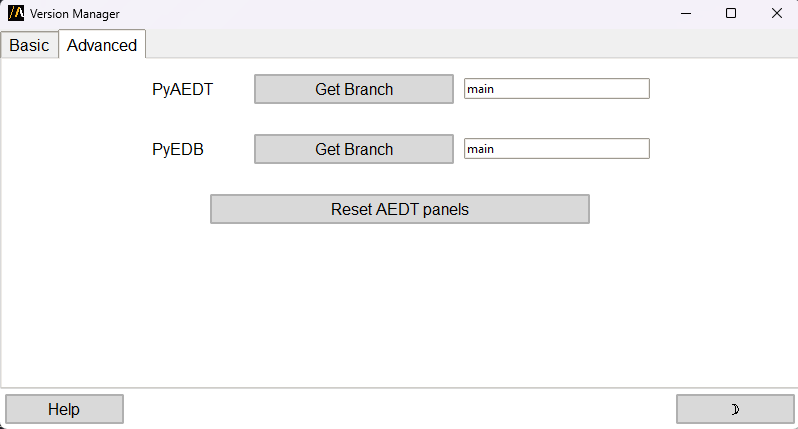Reset AEDT panels
This screenshot has width=798, height=429.
[399, 209]
